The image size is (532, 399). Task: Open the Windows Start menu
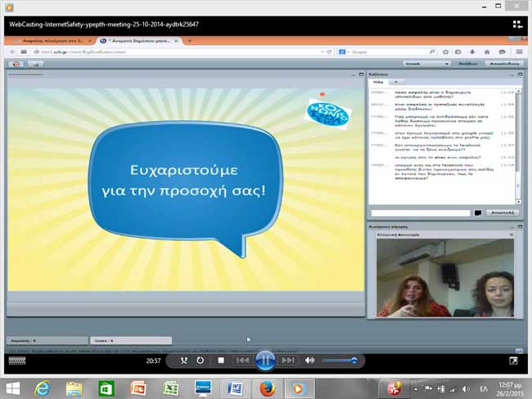13,388
